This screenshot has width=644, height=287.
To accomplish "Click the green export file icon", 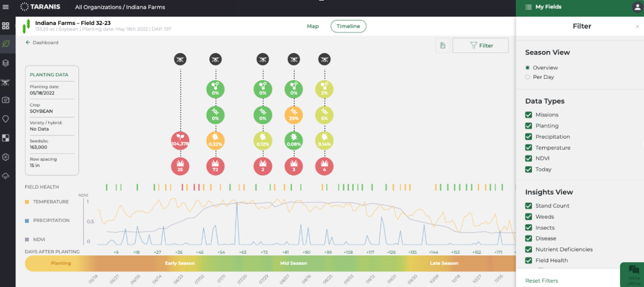I will pyautogui.click(x=443, y=46).
